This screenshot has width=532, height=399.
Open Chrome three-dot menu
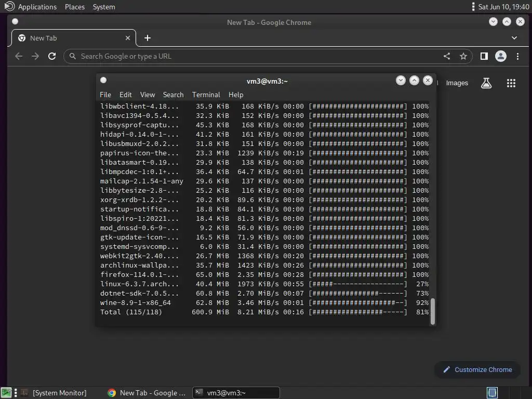(518, 56)
